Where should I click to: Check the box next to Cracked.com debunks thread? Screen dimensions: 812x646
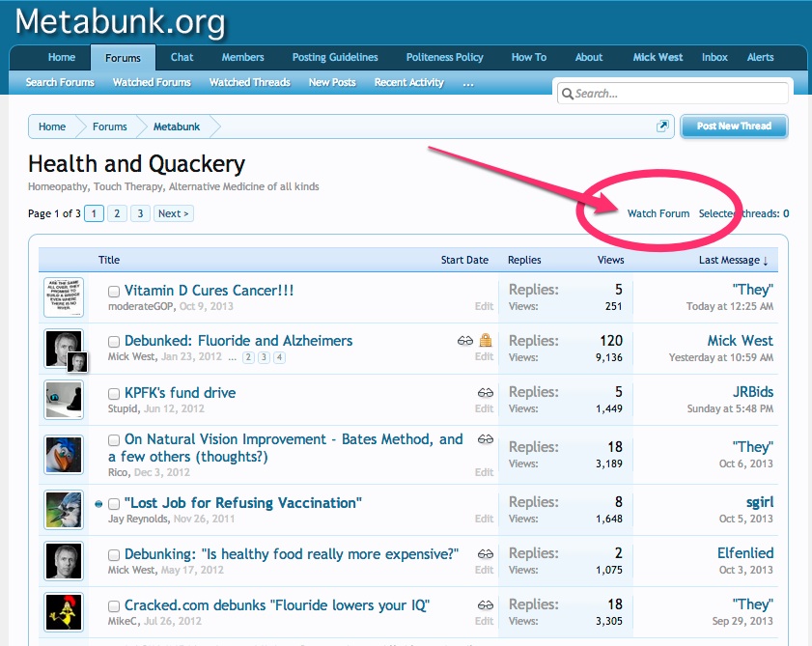tap(114, 606)
